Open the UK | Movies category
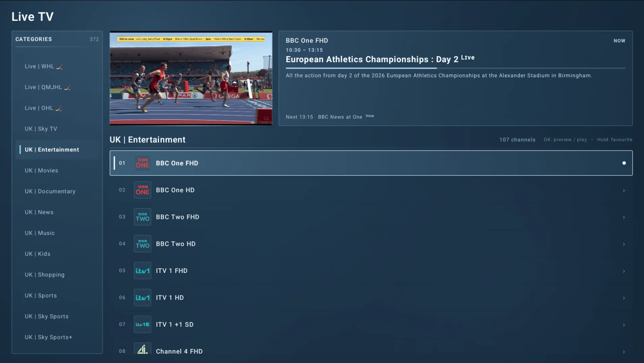 (x=57, y=171)
